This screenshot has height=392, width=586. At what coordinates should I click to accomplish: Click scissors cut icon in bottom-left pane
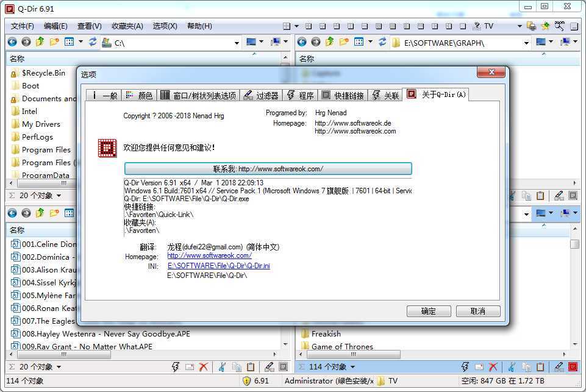tap(222, 367)
